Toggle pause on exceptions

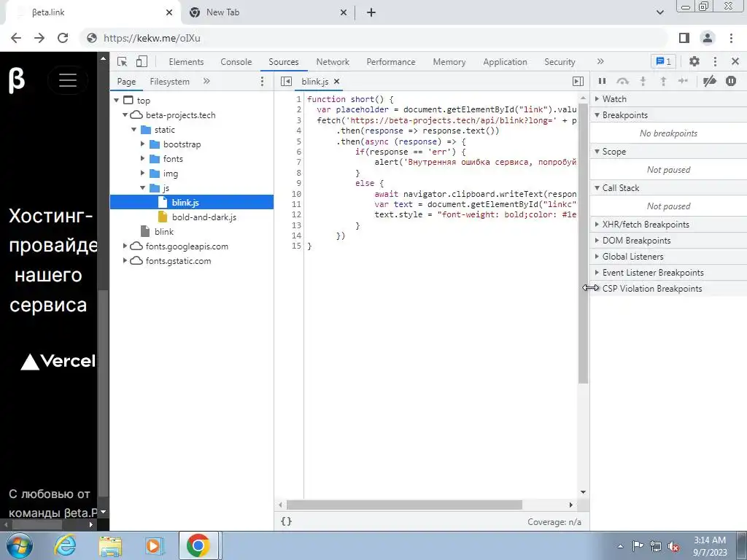point(731,82)
